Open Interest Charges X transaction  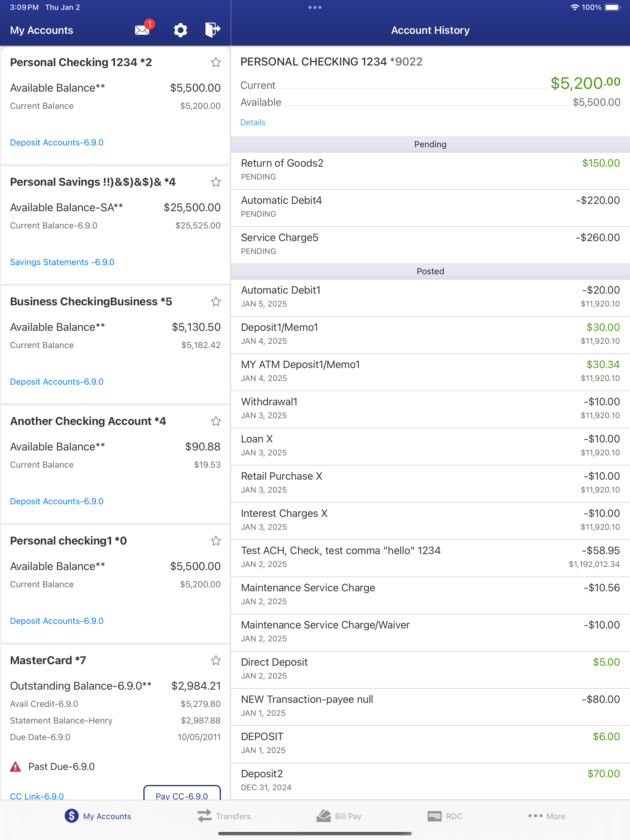tap(430, 521)
